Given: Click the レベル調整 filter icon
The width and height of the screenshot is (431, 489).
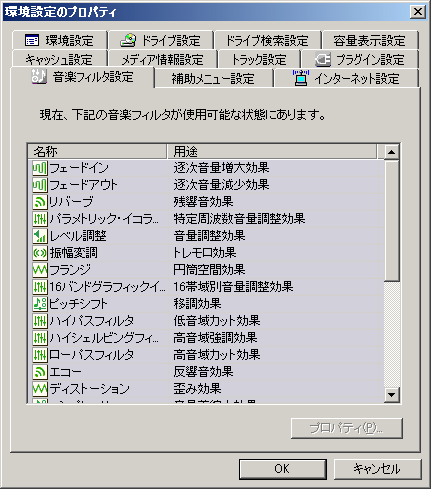Looking at the screenshot, I should click(40, 236).
